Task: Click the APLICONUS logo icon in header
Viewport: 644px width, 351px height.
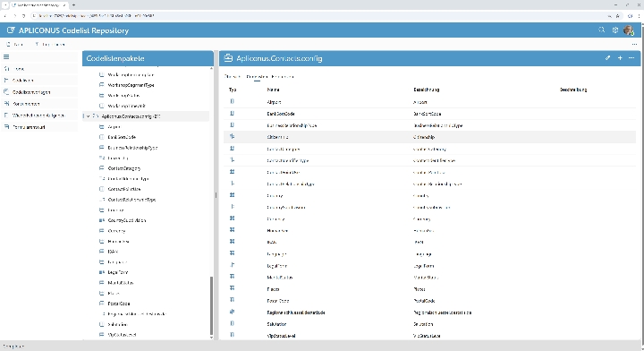Action: click(11, 30)
